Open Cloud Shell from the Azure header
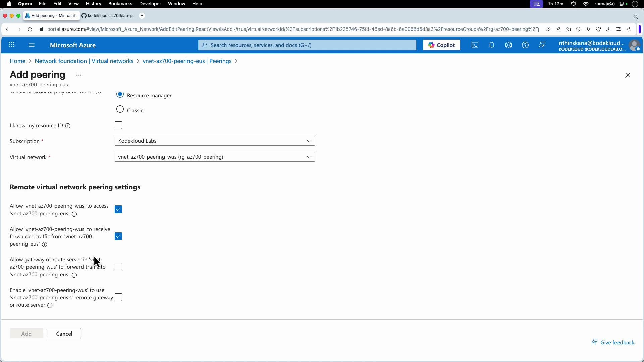644x362 pixels. coord(475,45)
